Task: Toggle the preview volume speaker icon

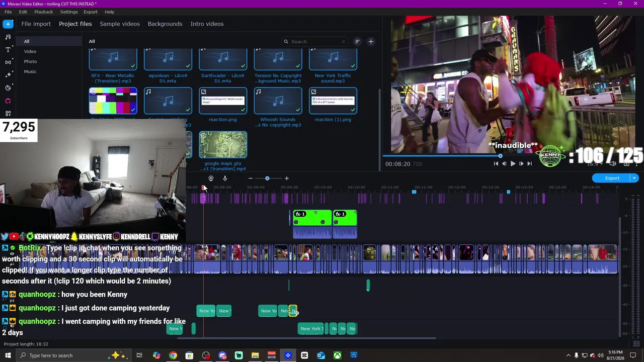Action: pyautogui.click(x=612, y=163)
